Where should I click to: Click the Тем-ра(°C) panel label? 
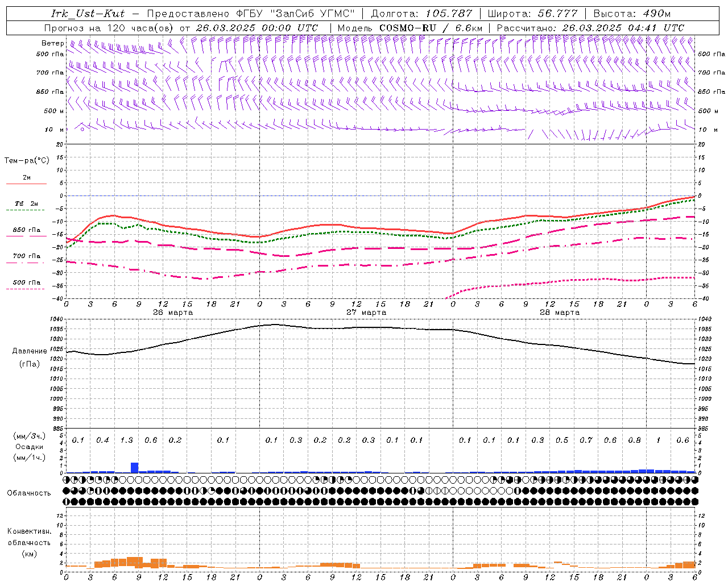pyautogui.click(x=27, y=161)
